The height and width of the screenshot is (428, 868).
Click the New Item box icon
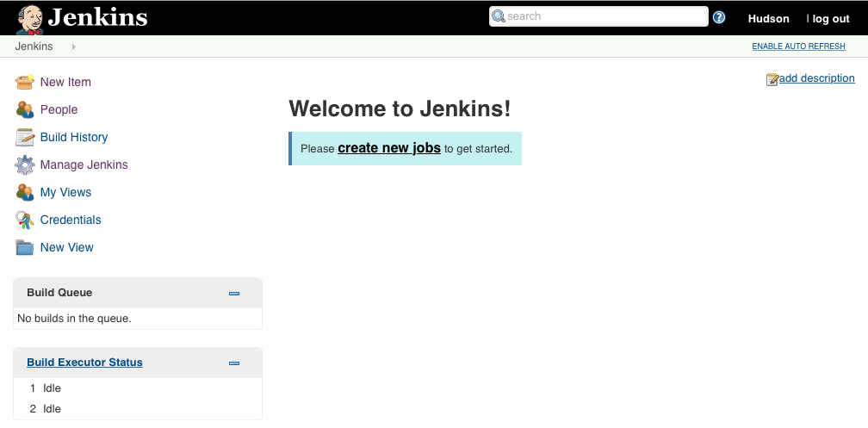[25, 82]
